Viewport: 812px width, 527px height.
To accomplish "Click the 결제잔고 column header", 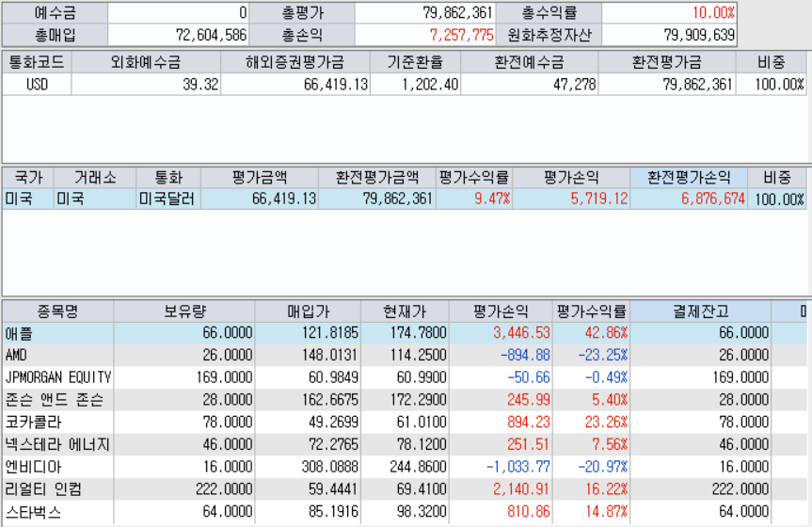I will (701, 311).
